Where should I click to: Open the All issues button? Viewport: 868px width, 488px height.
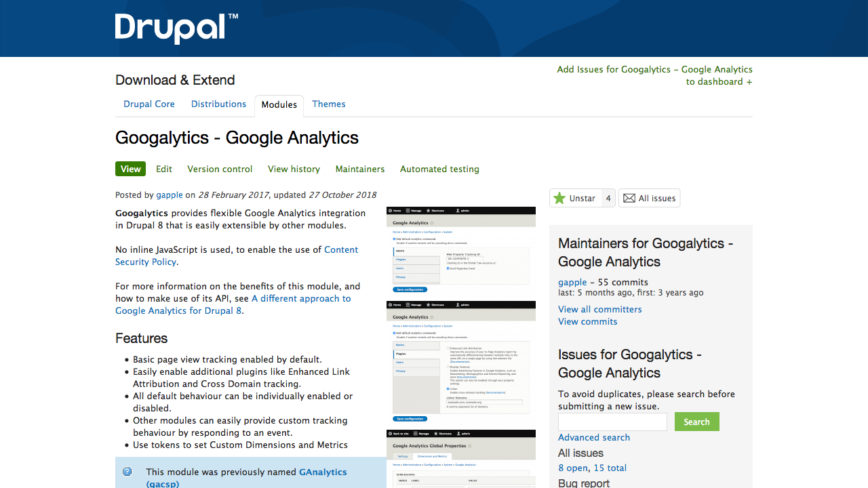point(649,198)
